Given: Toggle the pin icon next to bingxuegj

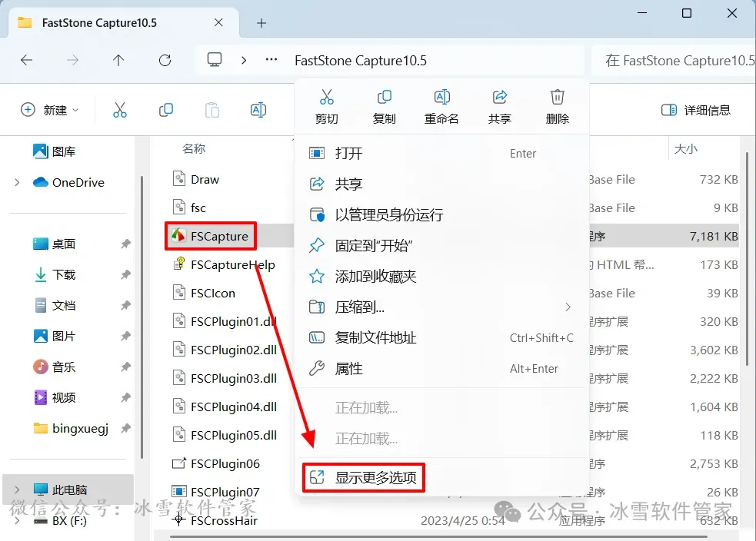Looking at the screenshot, I should 125,428.
